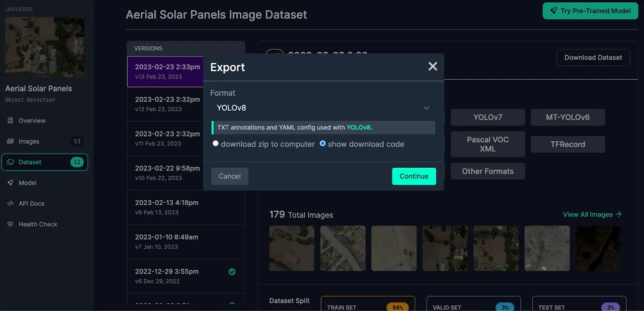Open the fourth aerial image thumbnail
Viewport: 644px width, 311px height.
click(445, 248)
